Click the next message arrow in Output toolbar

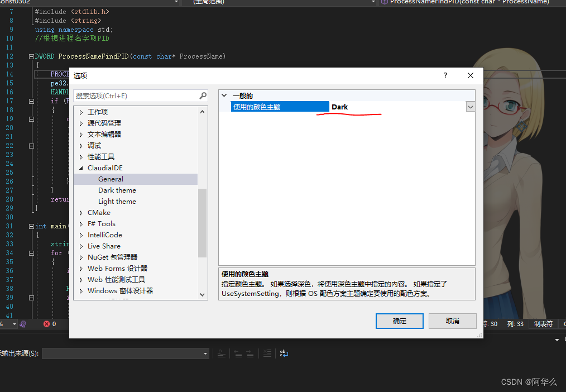250,353
